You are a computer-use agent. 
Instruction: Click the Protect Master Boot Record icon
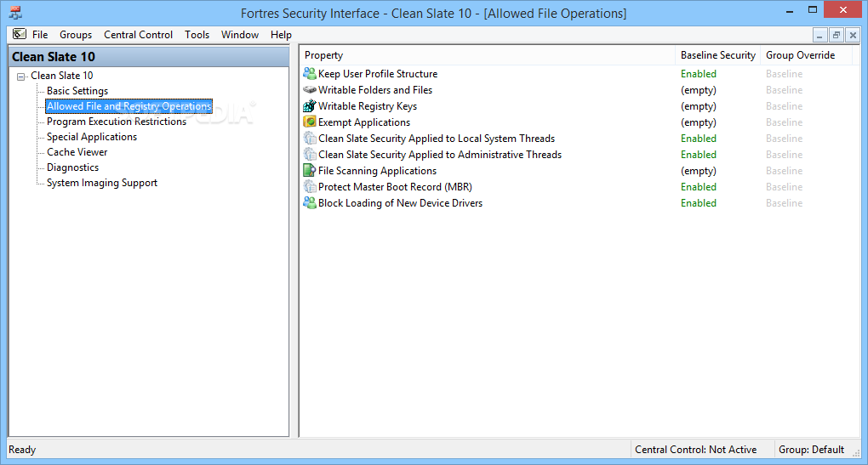[310, 186]
